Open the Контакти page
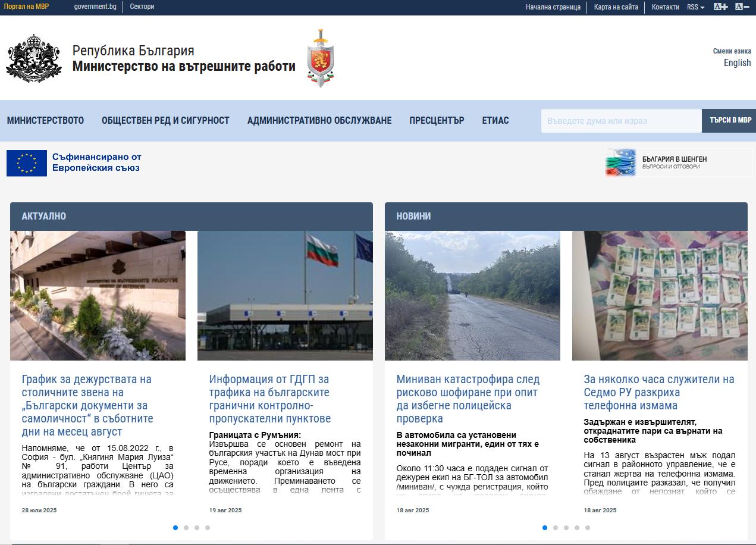This screenshot has height=545, width=756. pos(665,7)
